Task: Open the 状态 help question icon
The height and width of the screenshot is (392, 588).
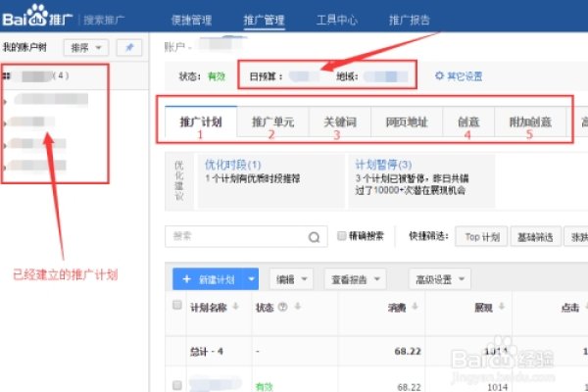Action: 283,307
